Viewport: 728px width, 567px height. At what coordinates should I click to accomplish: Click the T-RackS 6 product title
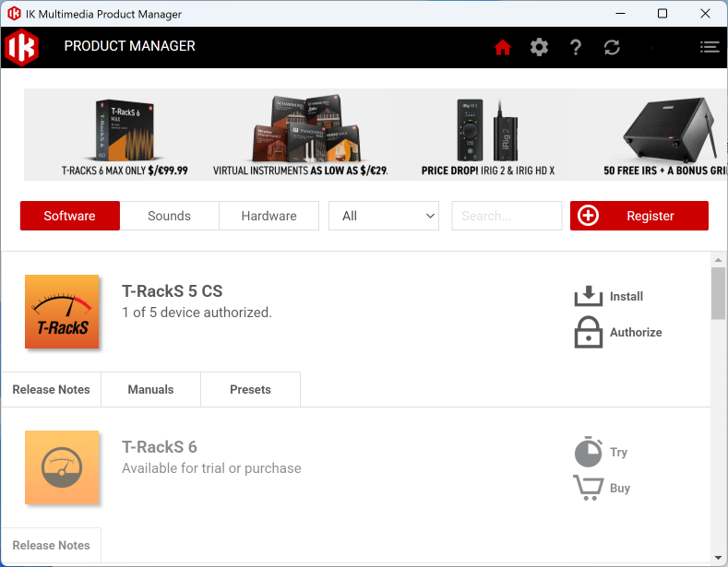[160, 447]
